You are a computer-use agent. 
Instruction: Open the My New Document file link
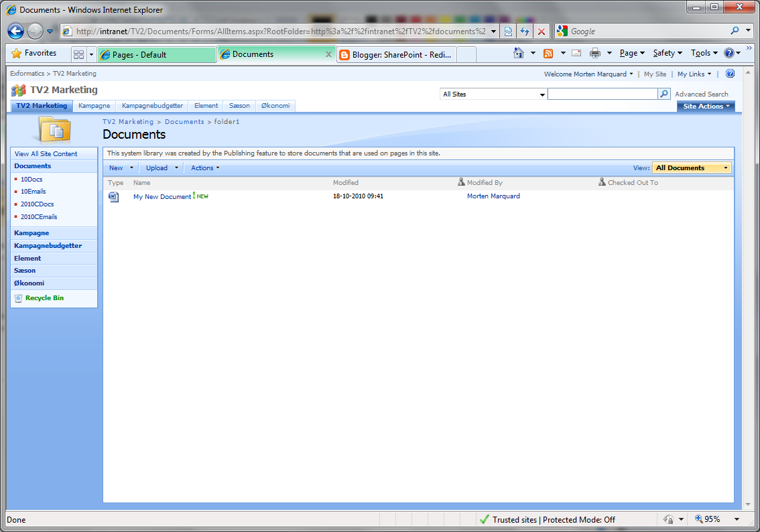(x=162, y=197)
